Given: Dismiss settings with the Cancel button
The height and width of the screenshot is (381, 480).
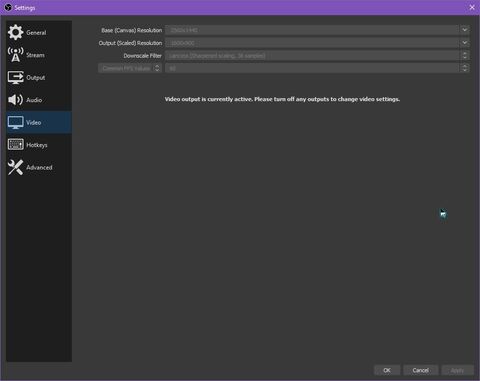Looking at the screenshot, I should coord(421,370).
